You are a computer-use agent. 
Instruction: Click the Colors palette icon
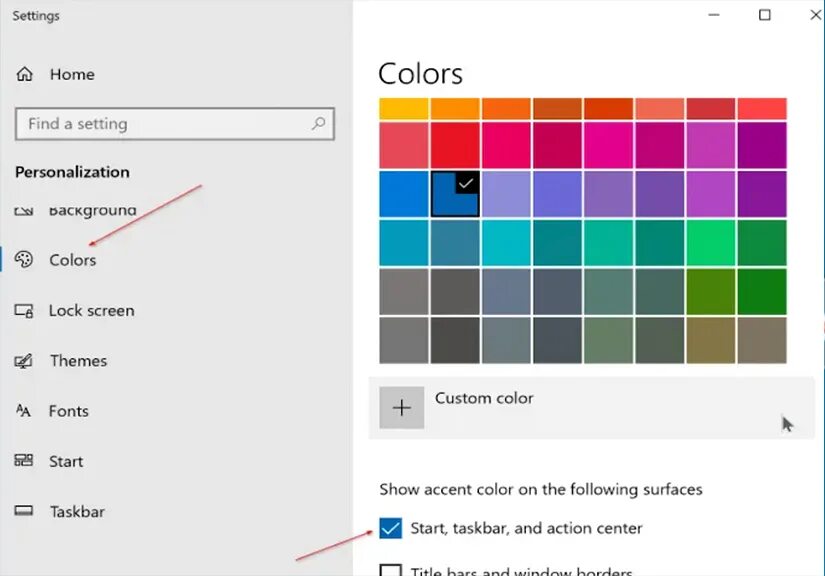pyautogui.click(x=25, y=260)
